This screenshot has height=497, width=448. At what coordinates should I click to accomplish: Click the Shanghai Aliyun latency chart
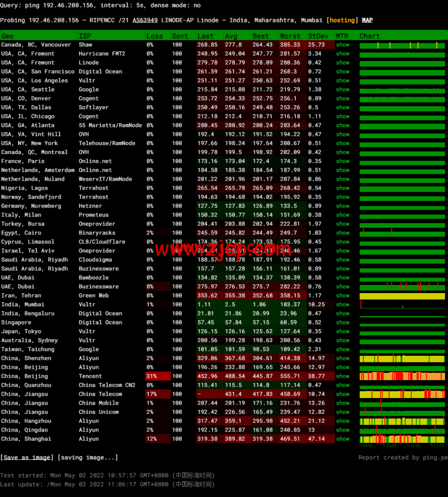point(402,439)
